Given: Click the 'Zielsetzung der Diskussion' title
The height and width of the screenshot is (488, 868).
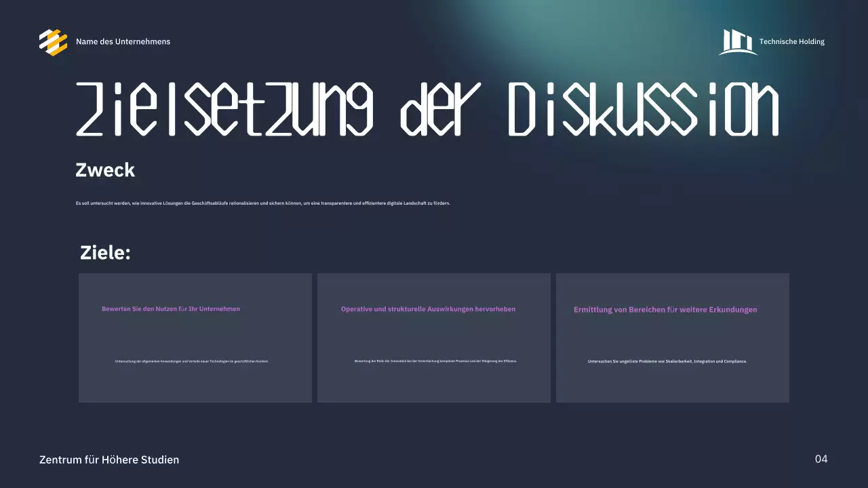Looking at the screenshot, I should pyautogui.click(x=427, y=110).
